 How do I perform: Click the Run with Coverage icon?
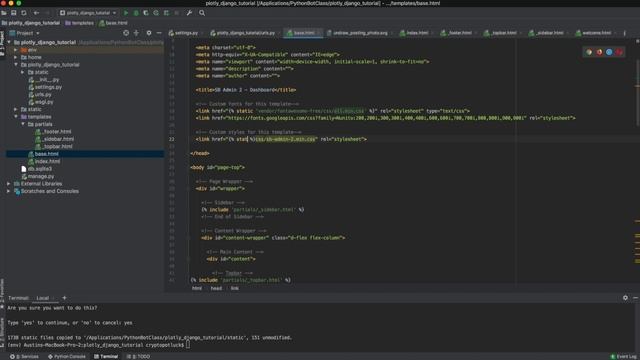[x=146, y=13]
